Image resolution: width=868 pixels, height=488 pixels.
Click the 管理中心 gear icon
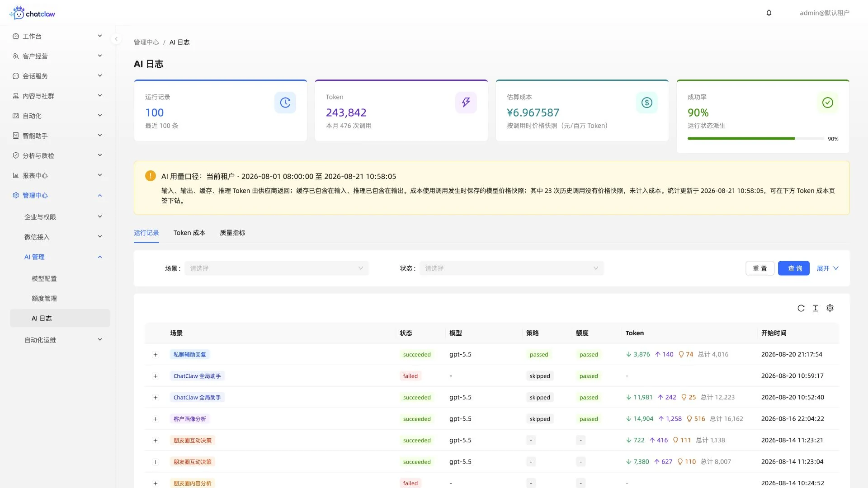pyautogui.click(x=16, y=195)
